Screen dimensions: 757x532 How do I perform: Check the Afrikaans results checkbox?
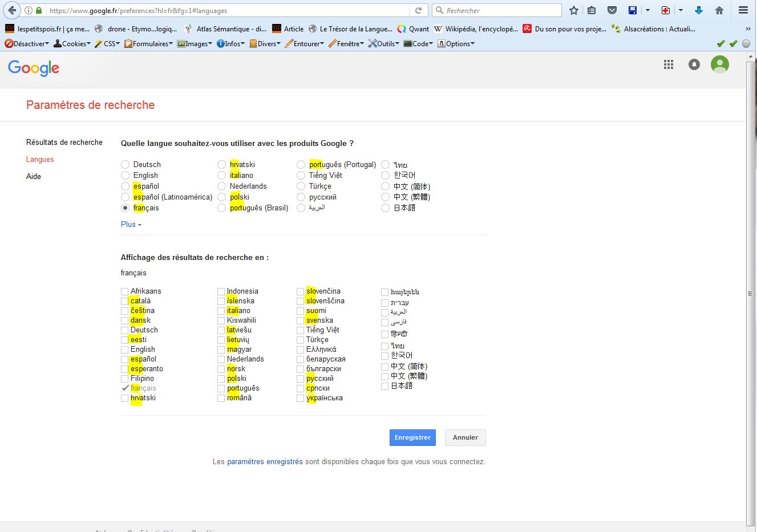[x=125, y=291]
